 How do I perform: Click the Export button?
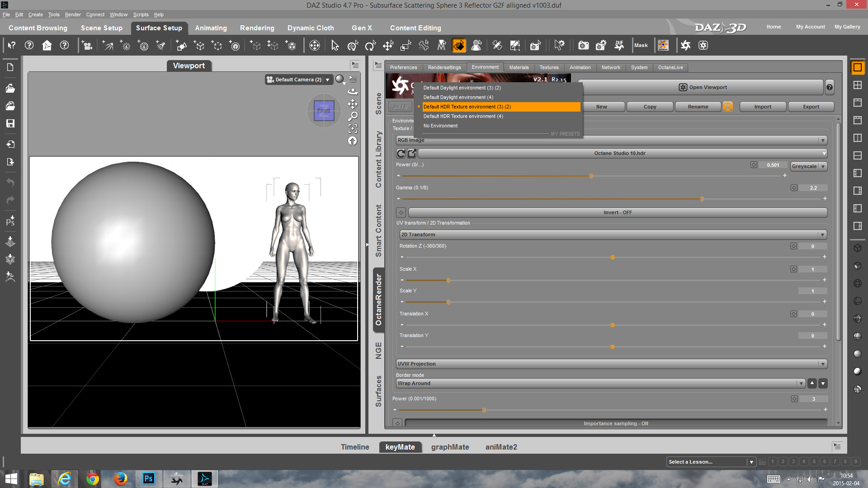point(811,107)
